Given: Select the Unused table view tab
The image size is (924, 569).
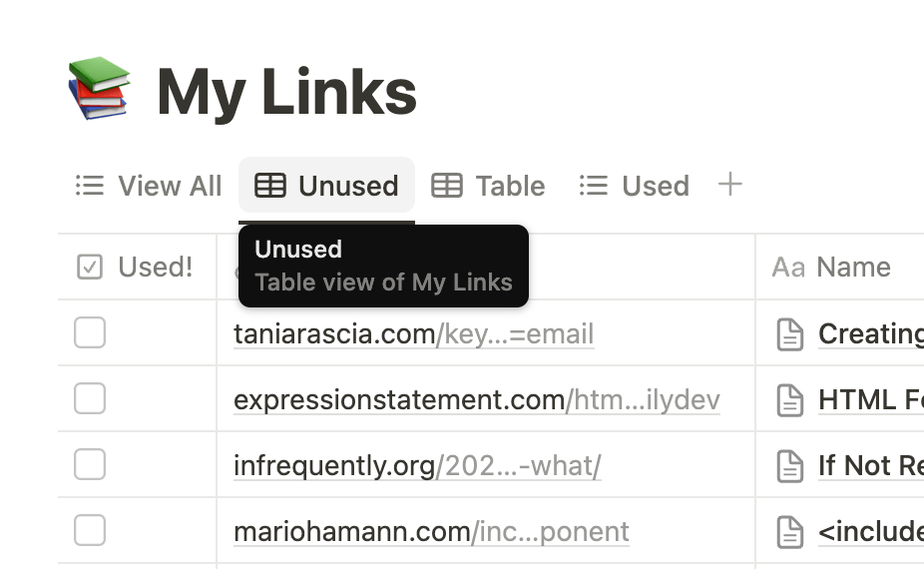Looking at the screenshot, I should click(327, 186).
